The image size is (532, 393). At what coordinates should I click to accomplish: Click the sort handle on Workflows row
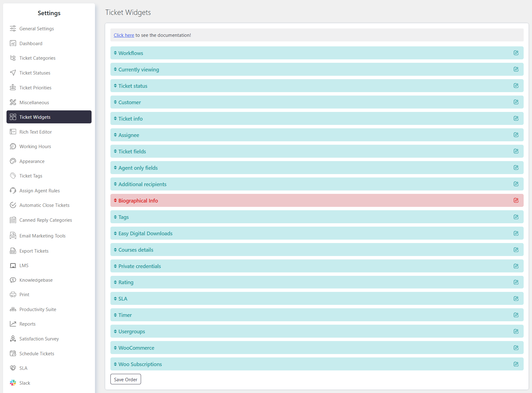(115, 53)
